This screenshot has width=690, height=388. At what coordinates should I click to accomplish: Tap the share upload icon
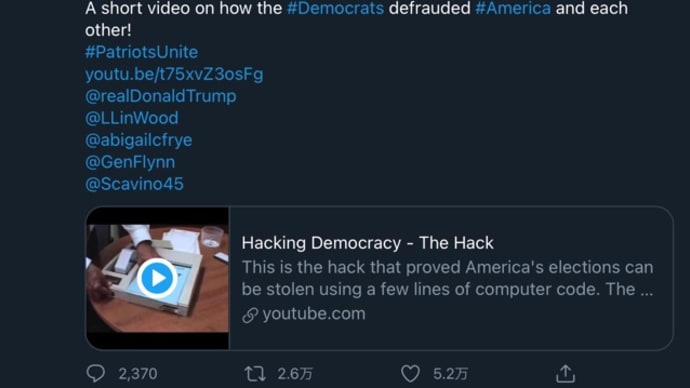click(x=565, y=374)
